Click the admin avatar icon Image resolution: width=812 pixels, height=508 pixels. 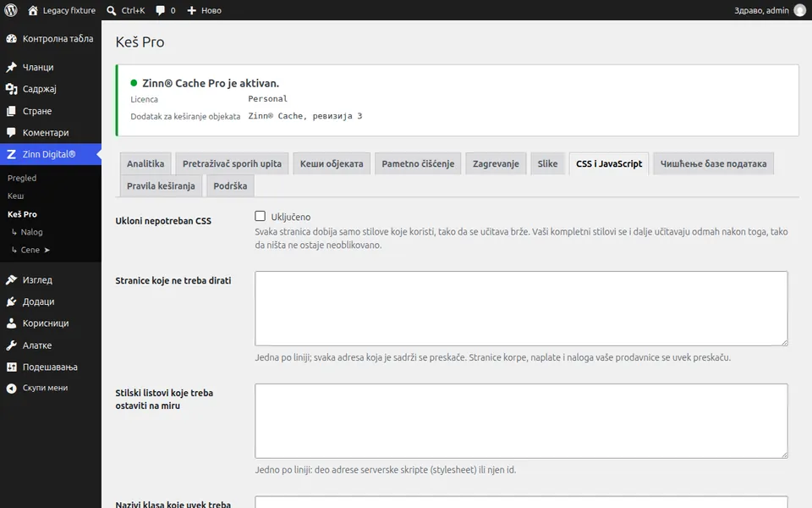click(x=800, y=10)
